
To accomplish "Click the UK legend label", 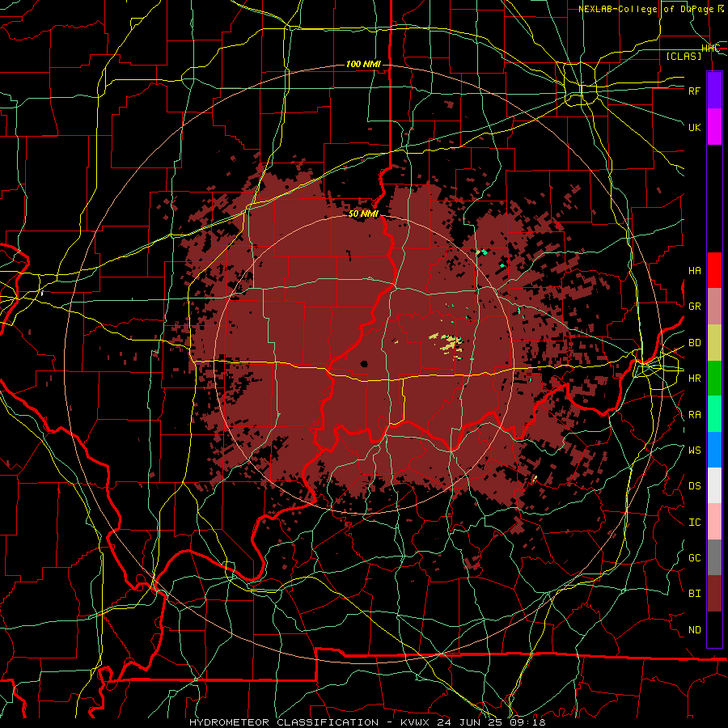I will (694, 127).
